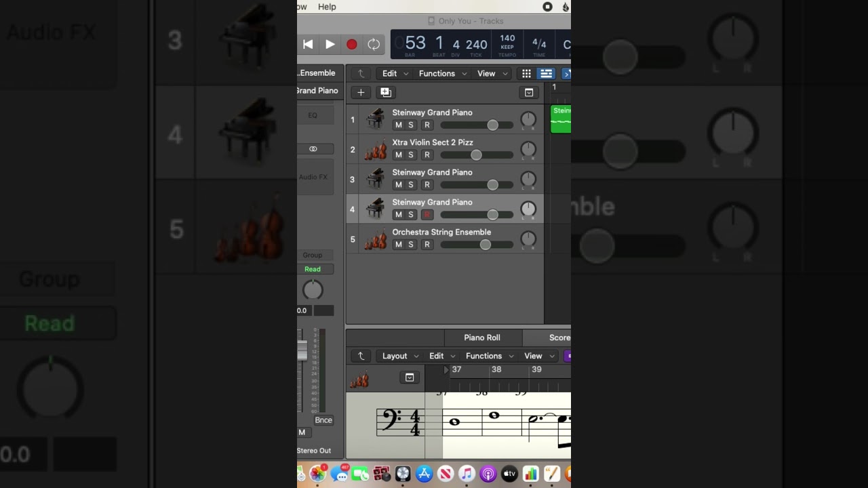This screenshot has width=868, height=488.
Task: Click the add track plus button
Action: 361,92
